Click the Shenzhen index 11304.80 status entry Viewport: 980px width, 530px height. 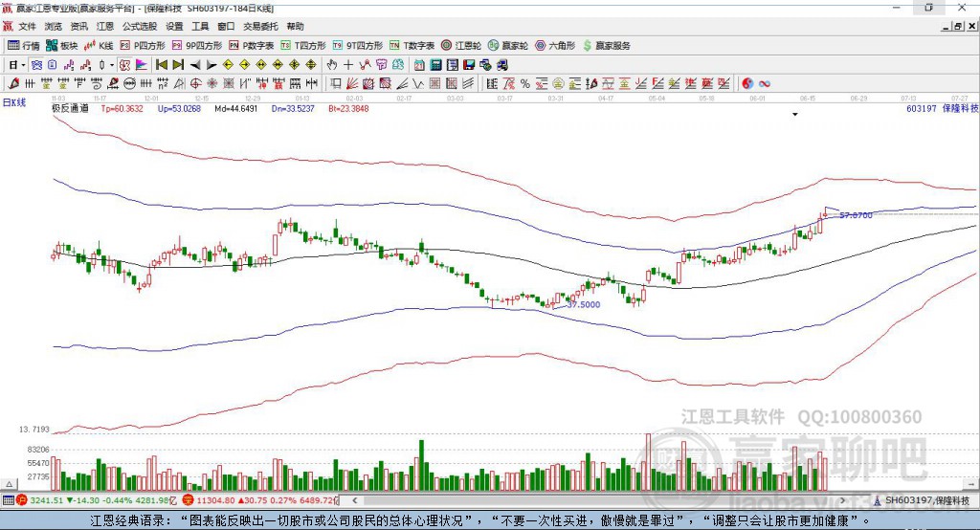[261, 500]
